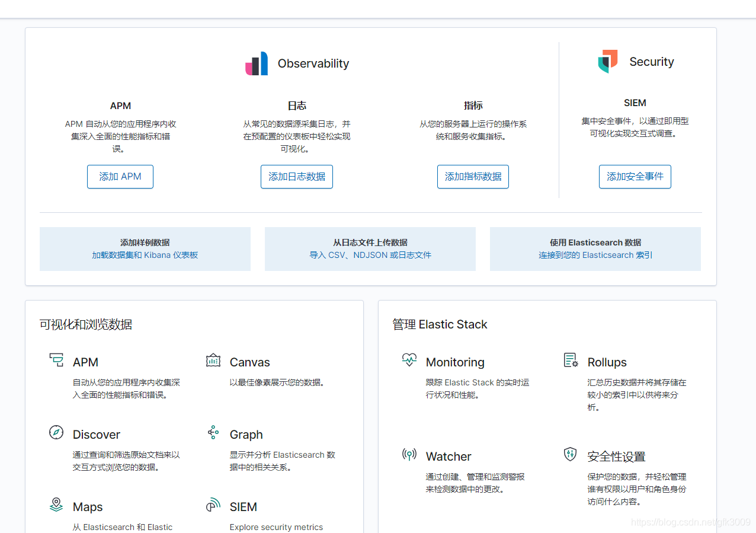Click the 添加指标数据 button
756x533 pixels.
(x=473, y=177)
